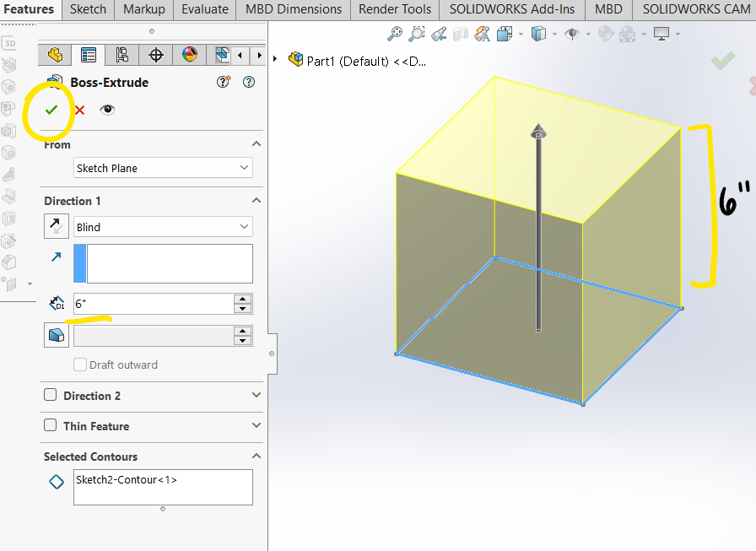Increase depth with up spinner arrow
Image resolution: width=756 pixels, height=551 pixels.
coord(242,299)
